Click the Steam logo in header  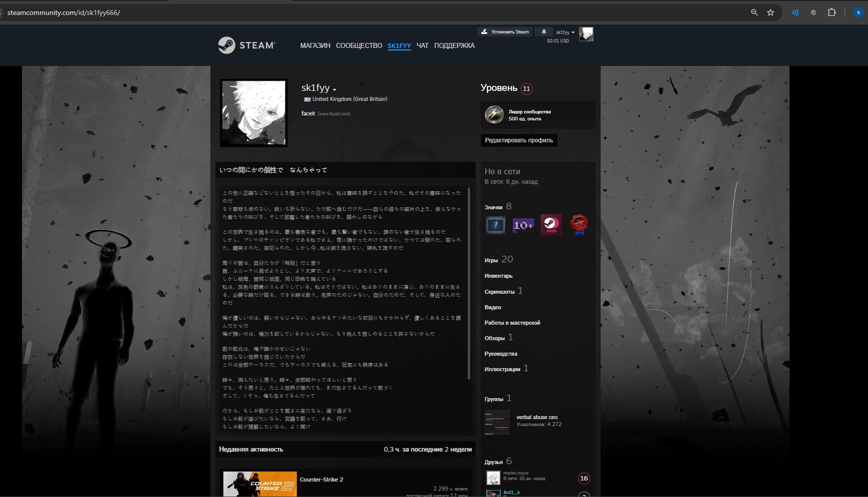pos(247,45)
